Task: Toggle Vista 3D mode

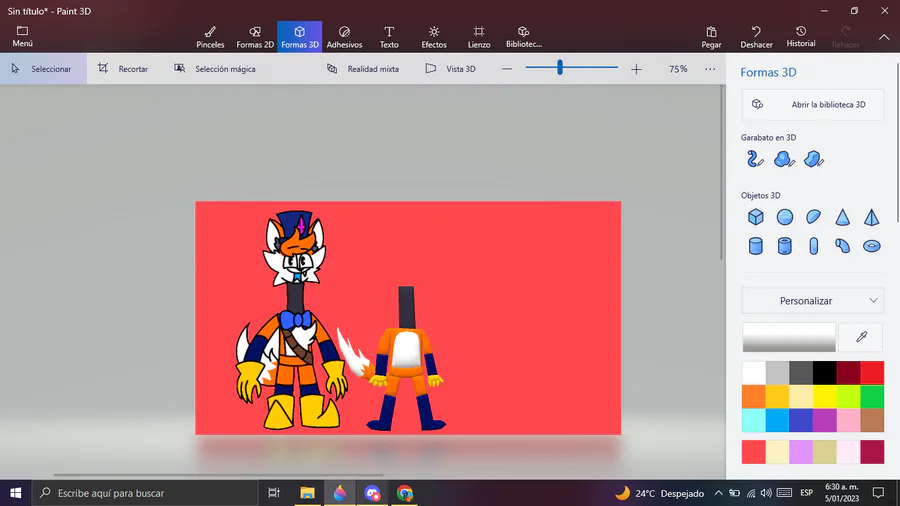Action: point(451,69)
